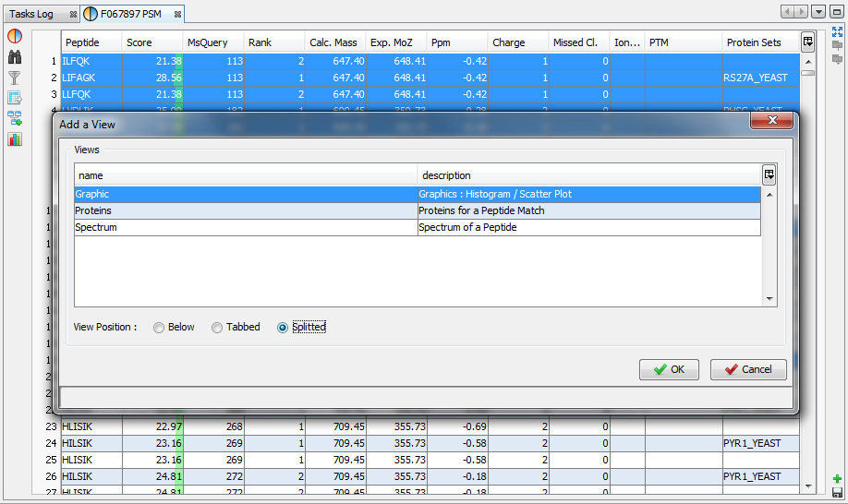Click the blue expand-arrows fullscreen icon
Viewport: 848px width, 504px height.
coord(837,31)
